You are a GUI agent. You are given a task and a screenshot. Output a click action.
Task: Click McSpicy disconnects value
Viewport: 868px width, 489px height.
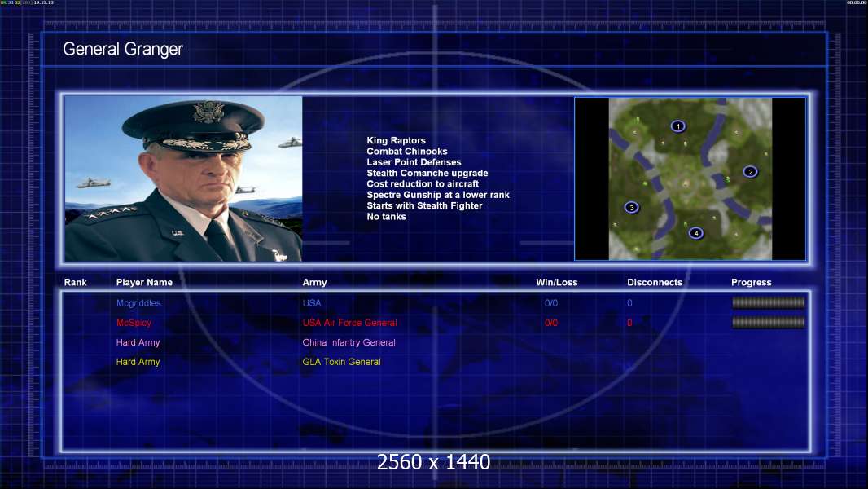[x=629, y=323]
